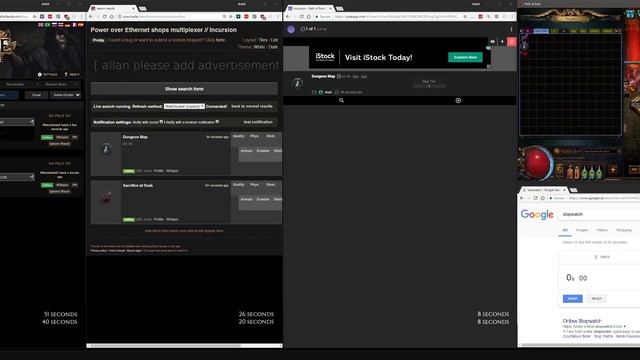The width and height of the screenshot is (640, 360).
Task: Click the test notification link
Action: (258, 122)
